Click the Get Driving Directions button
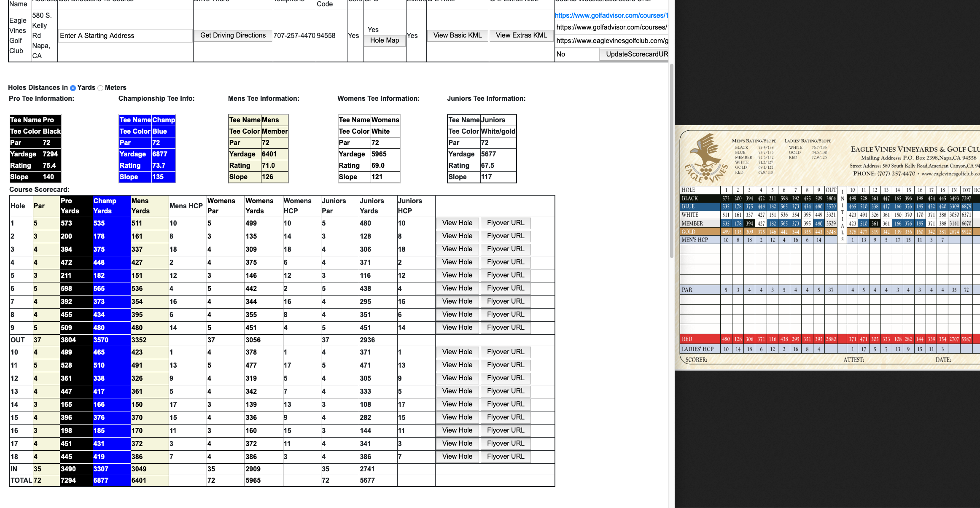This screenshot has width=980, height=508. [x=233, y=35]
